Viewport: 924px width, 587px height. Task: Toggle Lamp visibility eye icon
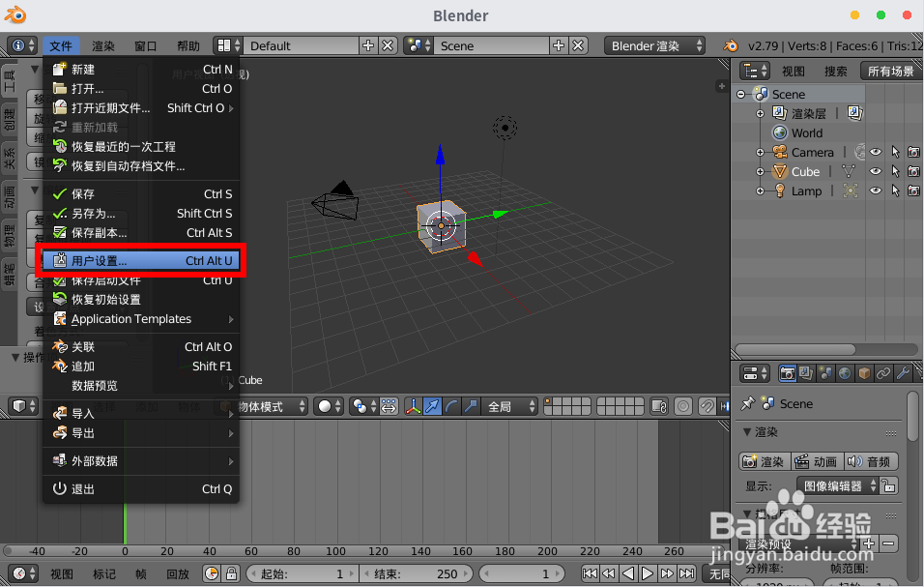[x=877, y=191]
